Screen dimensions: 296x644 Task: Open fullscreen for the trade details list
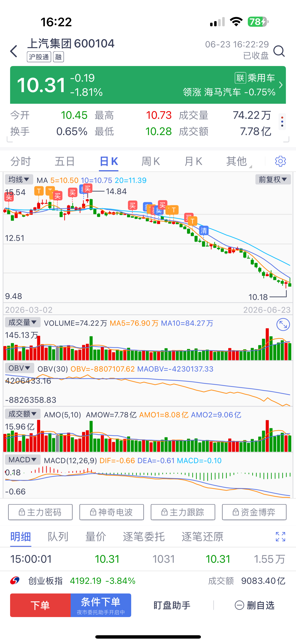280,536
